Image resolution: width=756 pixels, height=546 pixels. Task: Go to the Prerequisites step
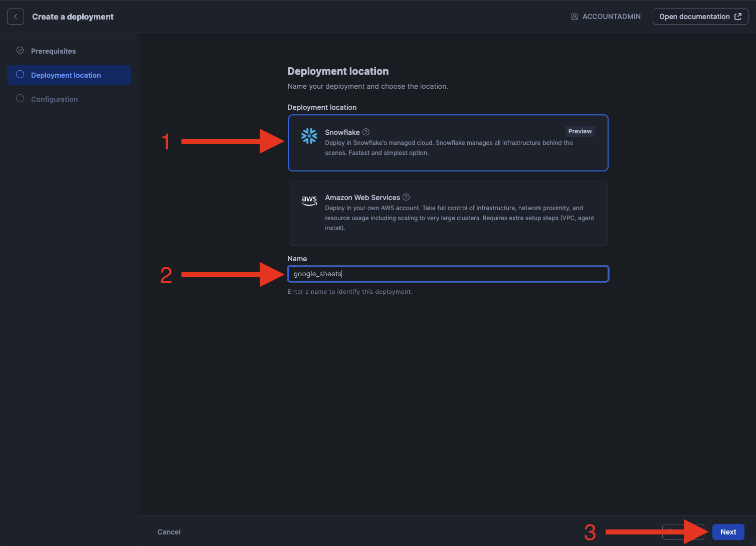click(53, 51)
